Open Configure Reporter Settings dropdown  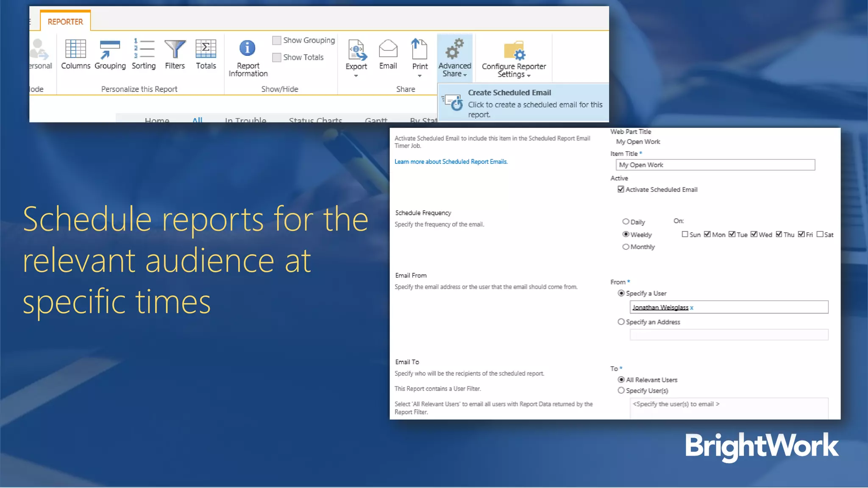point(514,59)
